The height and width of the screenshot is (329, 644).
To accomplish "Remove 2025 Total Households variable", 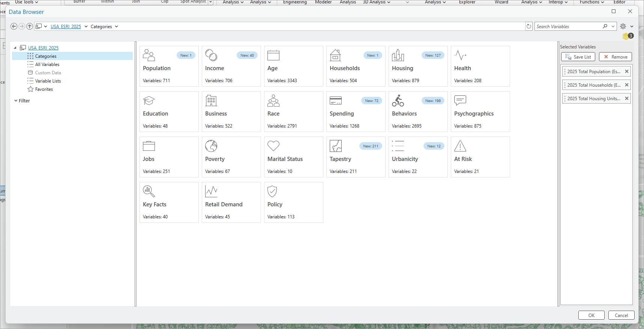I will pyautogui.click(x=627, y=85).
